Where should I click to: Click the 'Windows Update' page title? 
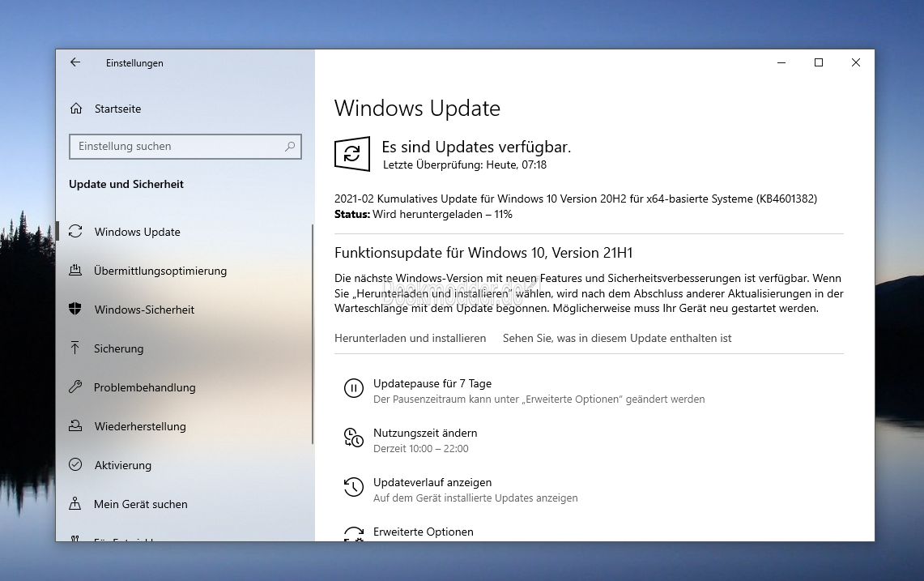[x=417, y=109]
